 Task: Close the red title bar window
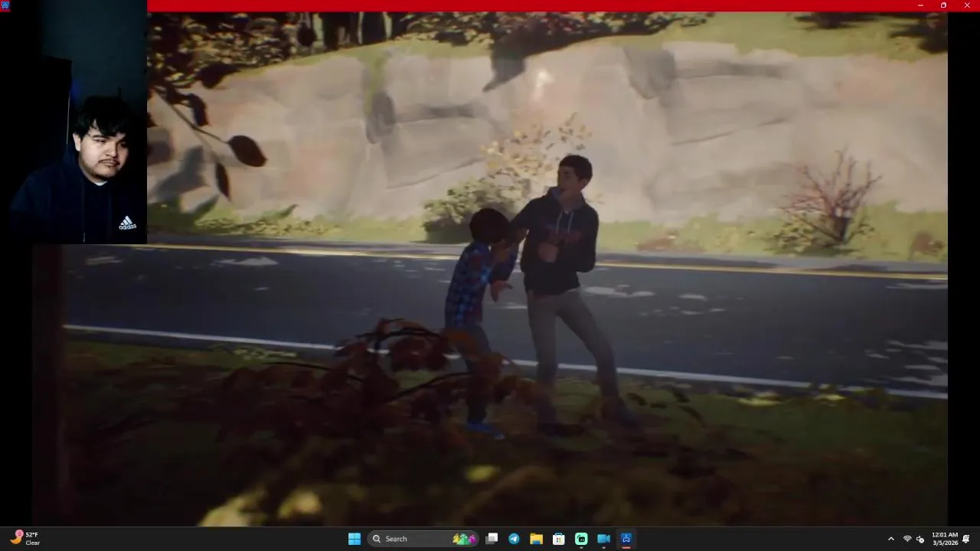[x=967, y=5]
